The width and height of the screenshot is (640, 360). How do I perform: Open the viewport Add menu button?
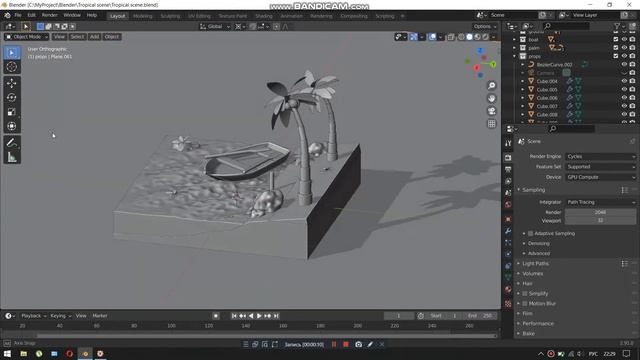tap(94, 37)
